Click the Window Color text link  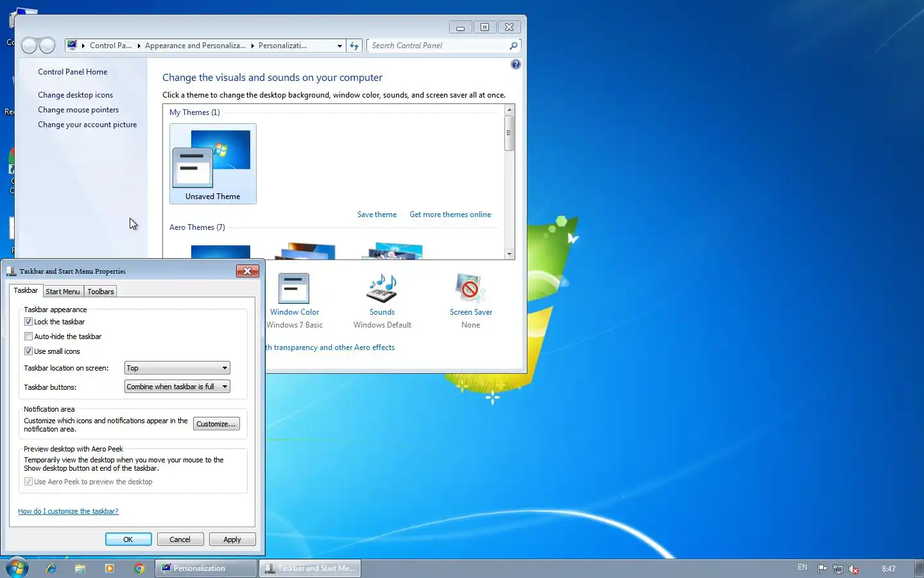click(x=295, y=312)
